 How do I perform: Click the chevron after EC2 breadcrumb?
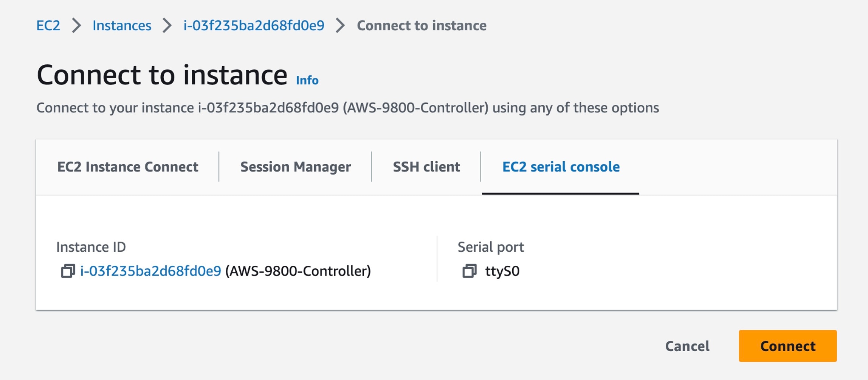76,26
